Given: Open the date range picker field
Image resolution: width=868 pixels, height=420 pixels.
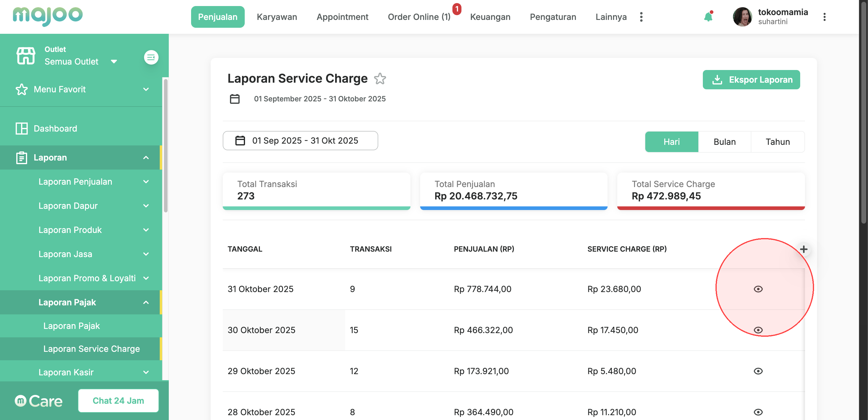Looking at the screenshot, I should 300,140.
